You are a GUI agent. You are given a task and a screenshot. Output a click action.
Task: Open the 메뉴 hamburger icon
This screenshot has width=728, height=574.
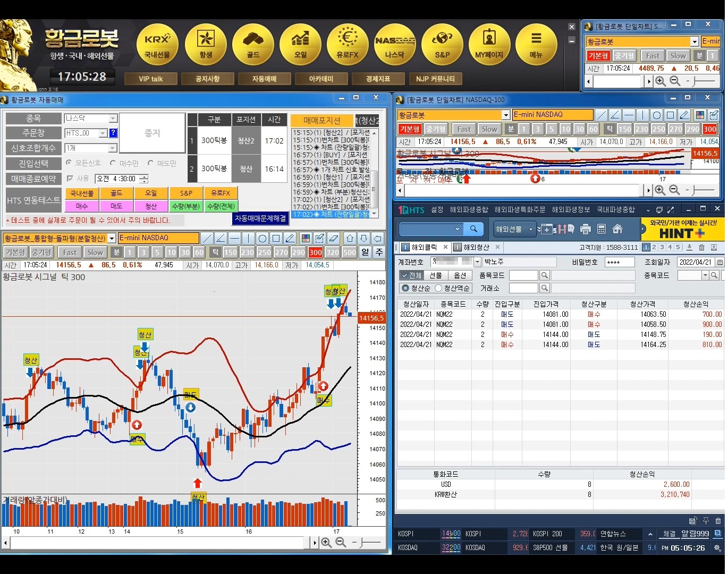tap(536, 45)
